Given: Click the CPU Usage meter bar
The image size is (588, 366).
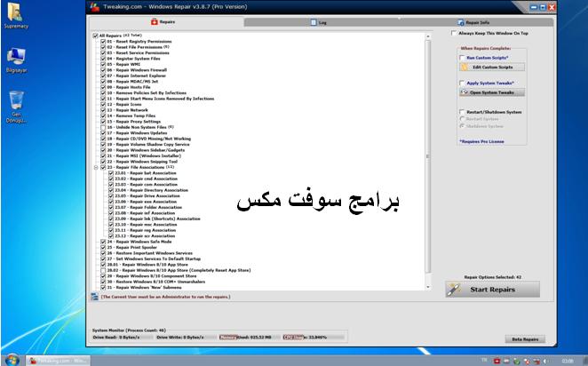Looking at the screenshot, I should tap(314, 337).
